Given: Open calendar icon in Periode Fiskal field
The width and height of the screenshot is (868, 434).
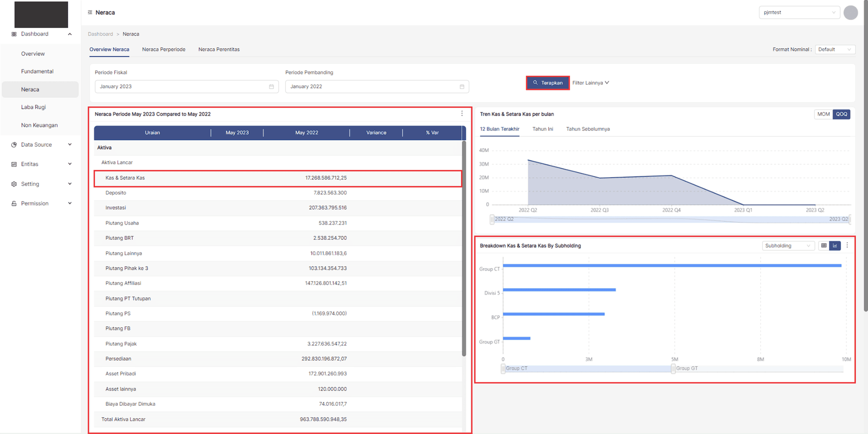Looking at the screenshot, I should tap(271, 87).
